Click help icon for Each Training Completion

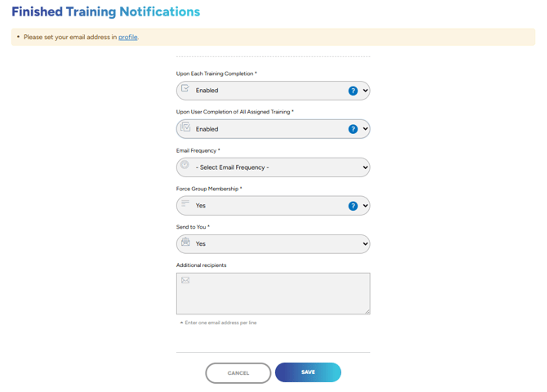pos(353,91)
